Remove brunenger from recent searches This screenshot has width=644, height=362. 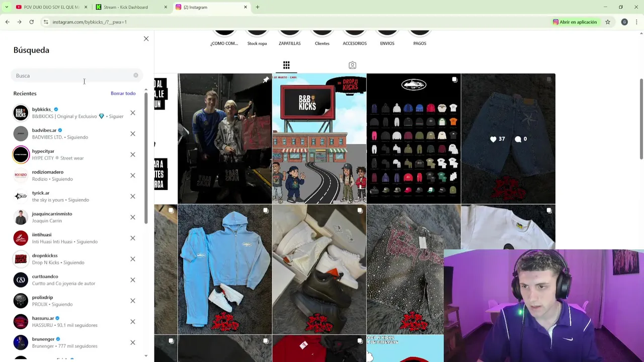click(x=133, y=342)
